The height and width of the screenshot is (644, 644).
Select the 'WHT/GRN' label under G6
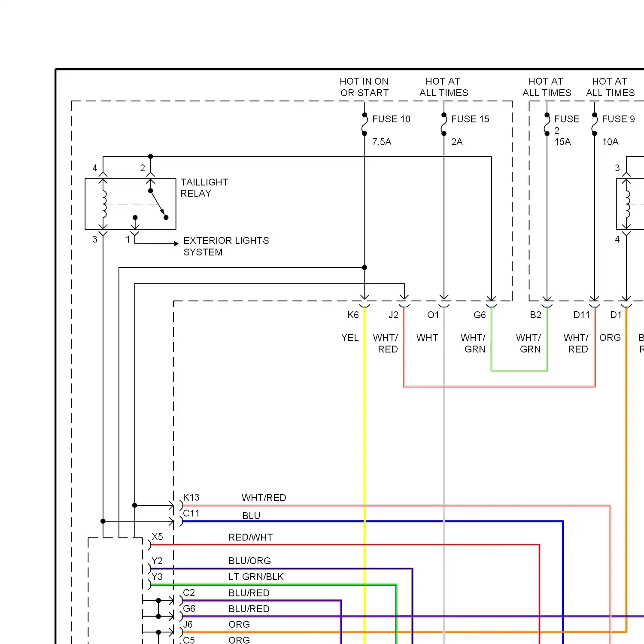tap(473, 343)
